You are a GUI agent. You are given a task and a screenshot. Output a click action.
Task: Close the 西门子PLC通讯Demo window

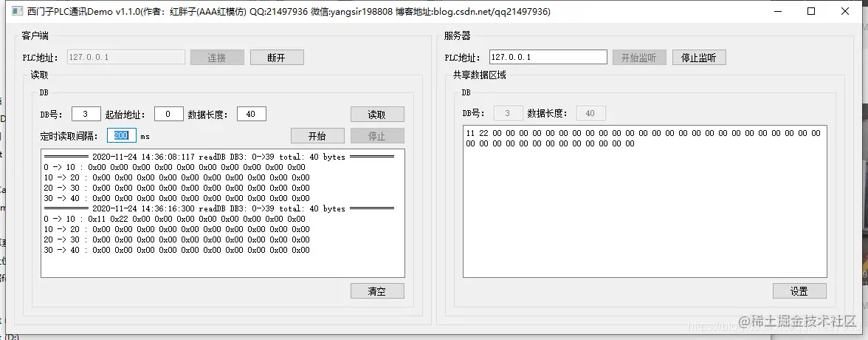(x=844, y=11)
